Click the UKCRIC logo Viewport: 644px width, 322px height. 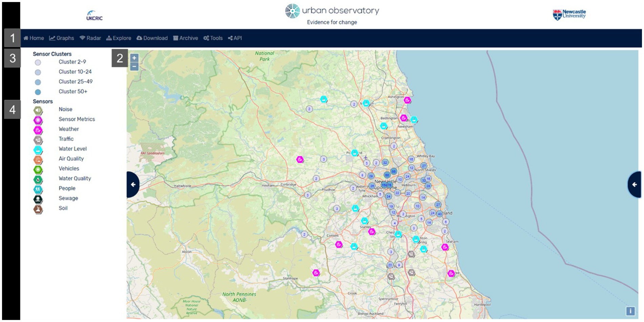click(x=94, y=16)
